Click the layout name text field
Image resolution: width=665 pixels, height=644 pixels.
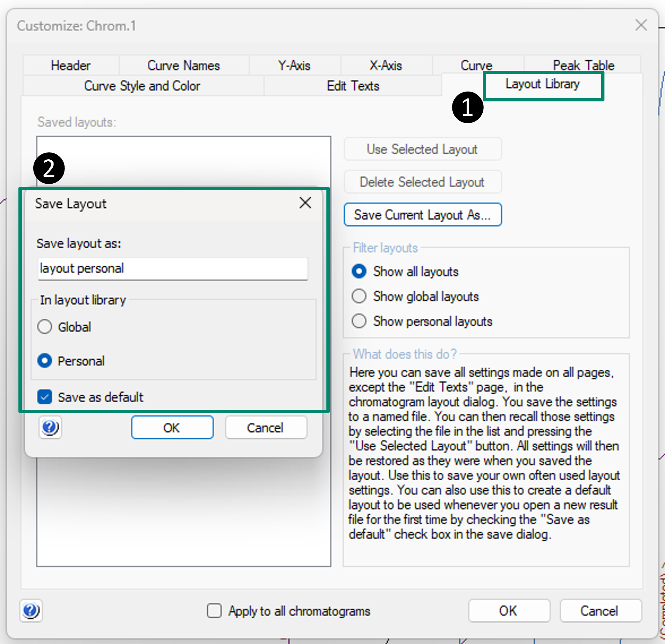[172, 268]
